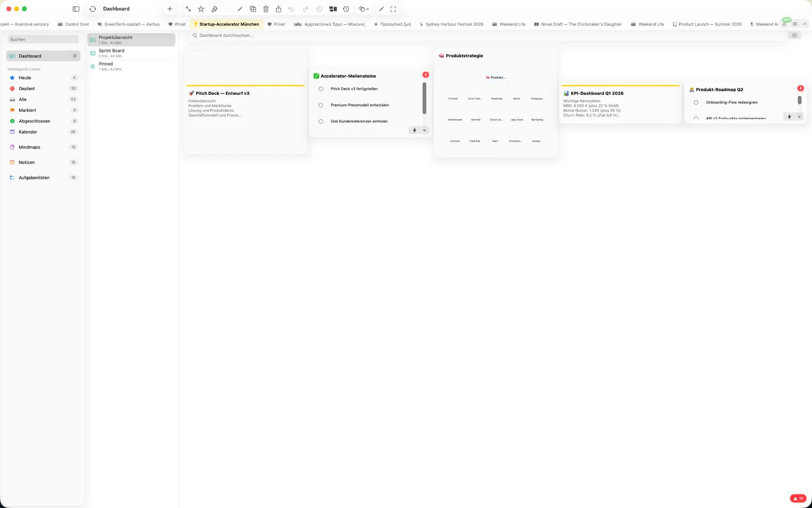
Task: Click the share export icon
Action: point(279,9)
